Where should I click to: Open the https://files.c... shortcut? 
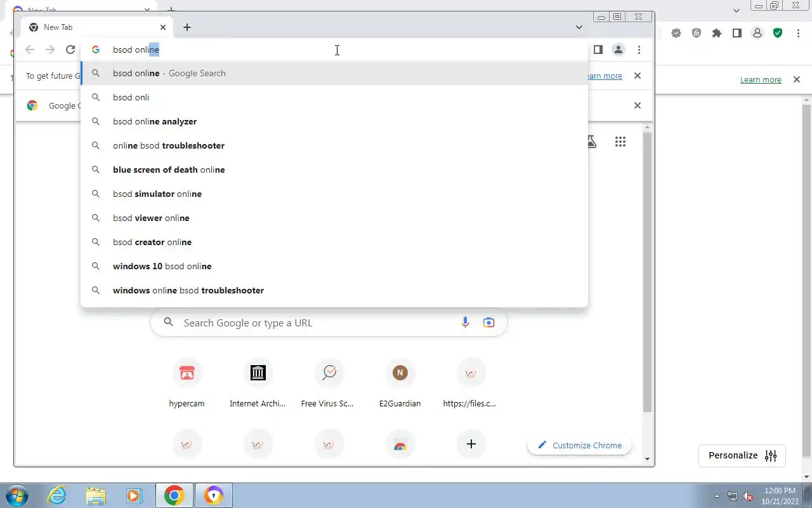point(471,383)
